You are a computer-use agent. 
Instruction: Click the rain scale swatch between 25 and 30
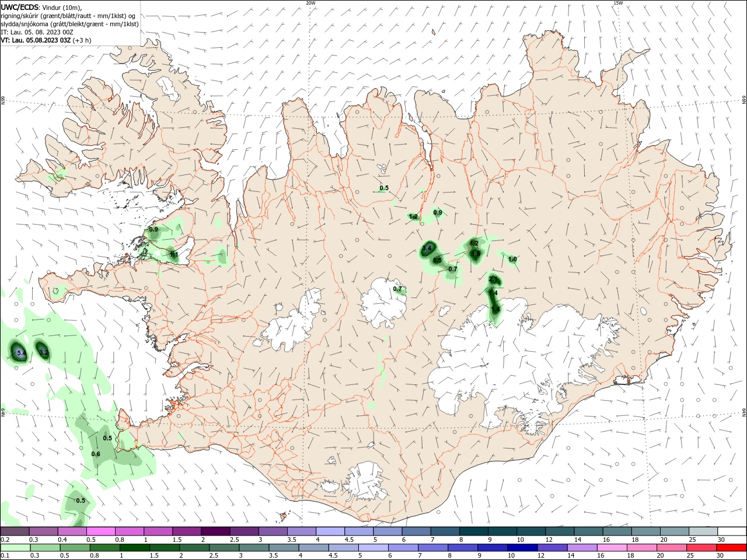click(x=701, y=548)
